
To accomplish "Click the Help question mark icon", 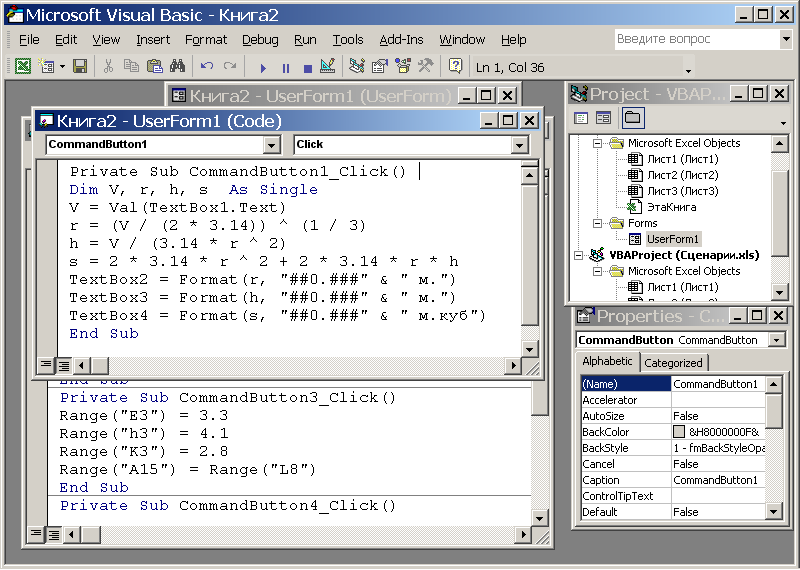I will 456,66.
